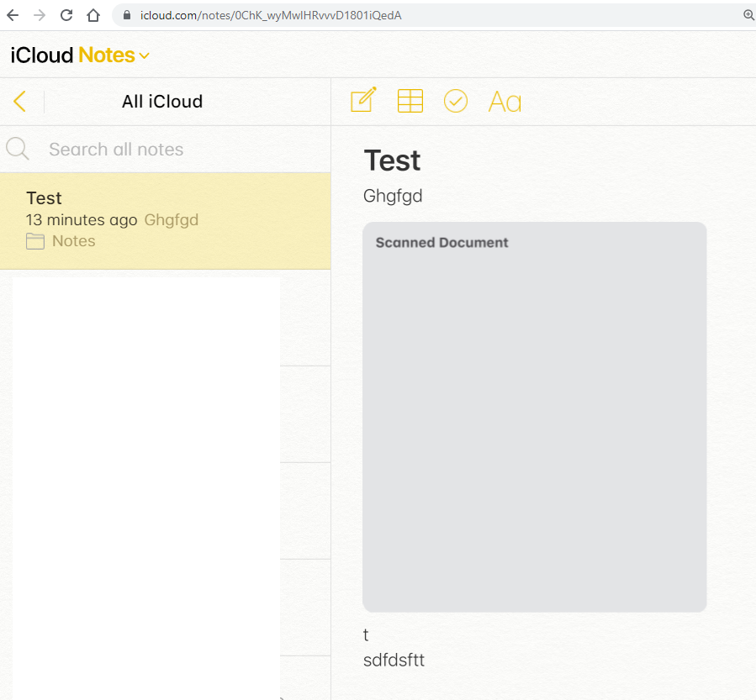
Task: Open the Aa text style menu
Action: (x=505, y=103)
